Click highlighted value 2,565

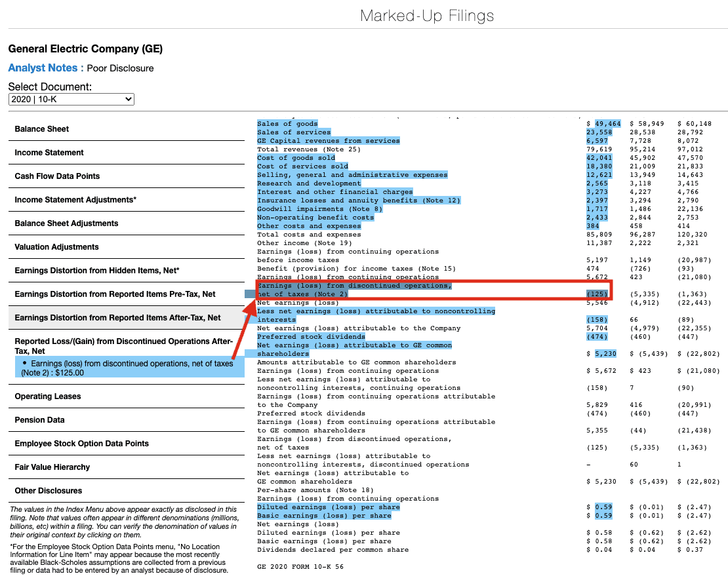[597, 183]
